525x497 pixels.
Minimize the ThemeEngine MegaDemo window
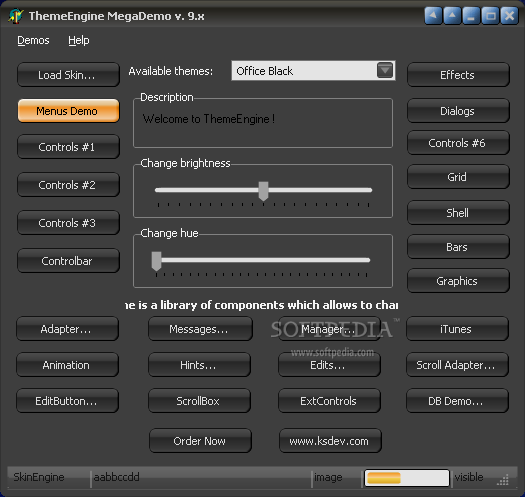pyautogui.click(x=471, y=16)
